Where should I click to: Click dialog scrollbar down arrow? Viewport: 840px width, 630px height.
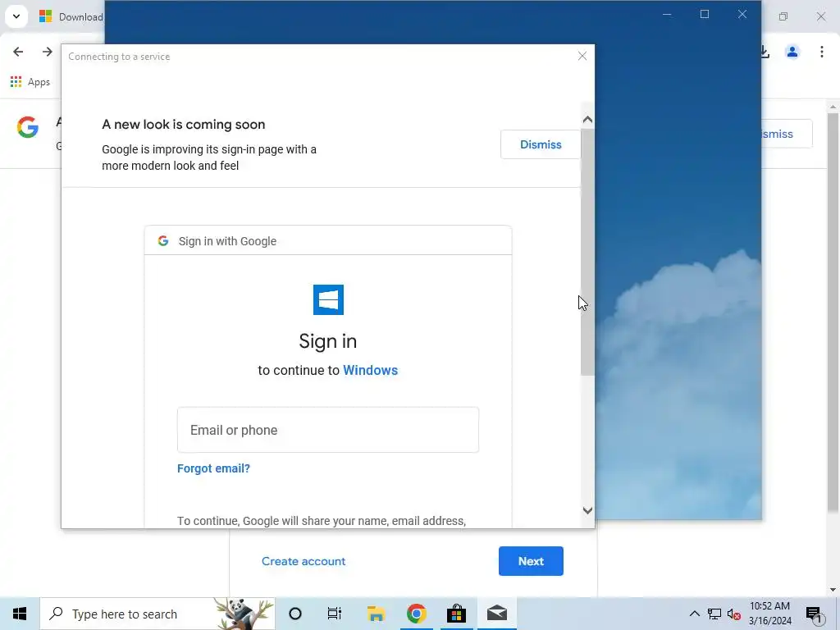[587, 510]
